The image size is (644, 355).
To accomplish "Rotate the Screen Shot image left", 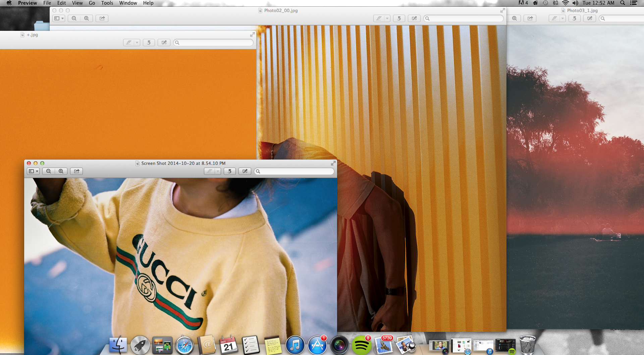I will point(229,171).
